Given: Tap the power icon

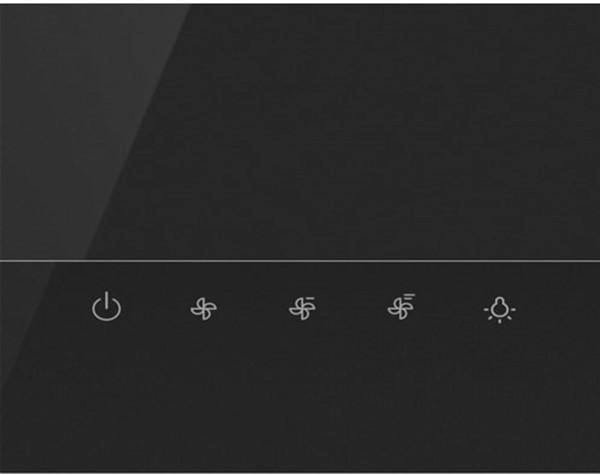Looking at the screenshot, I should [106, 306].
